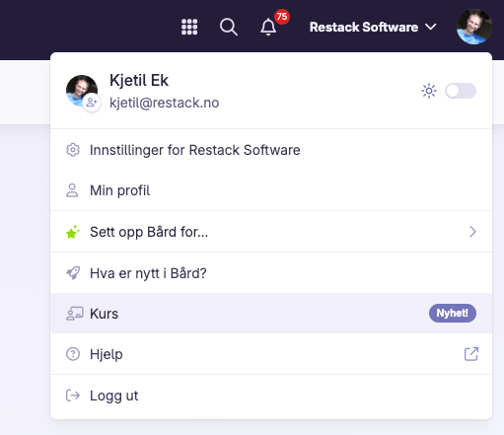Click the green star icon
Viewport: 504px width, 435px height.
(73, 232)
